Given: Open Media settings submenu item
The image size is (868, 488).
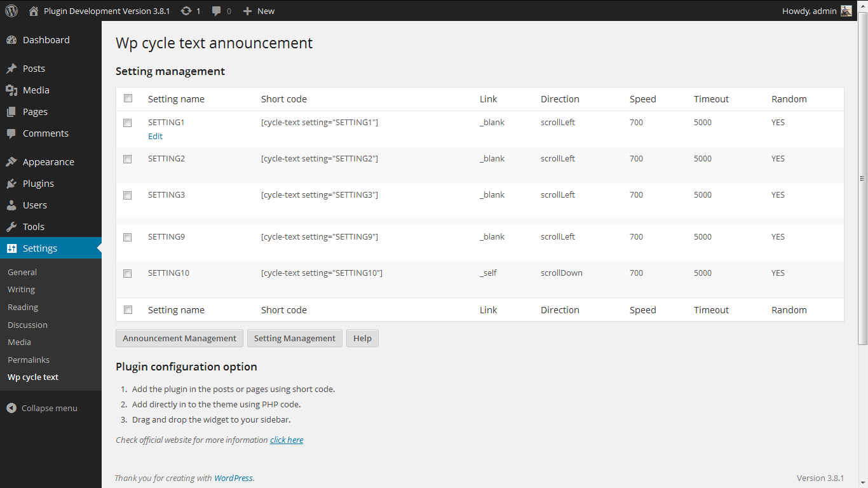Looking at the screenshot, I should tap(19, 342).
